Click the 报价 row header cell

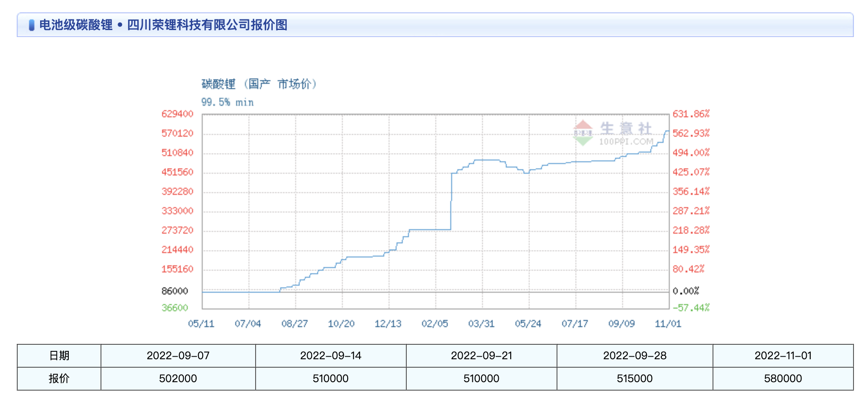(59, 379)
